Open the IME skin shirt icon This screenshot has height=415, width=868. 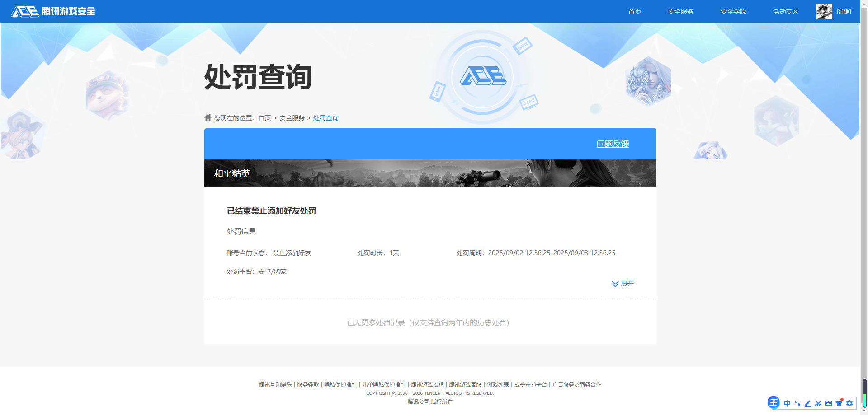(839, 403)
